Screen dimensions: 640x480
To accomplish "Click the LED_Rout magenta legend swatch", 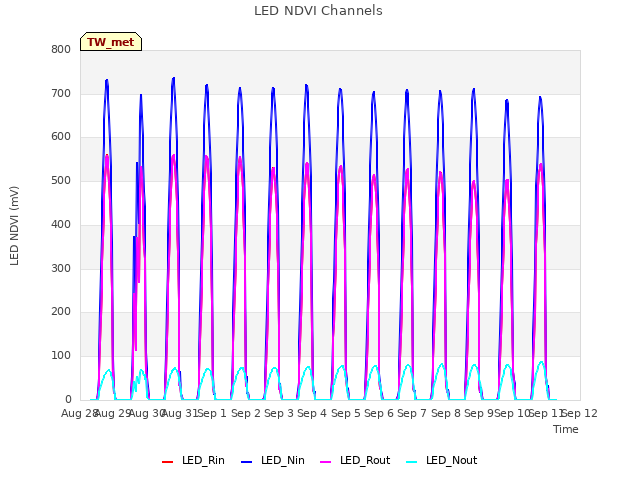I will coord(326,462).
